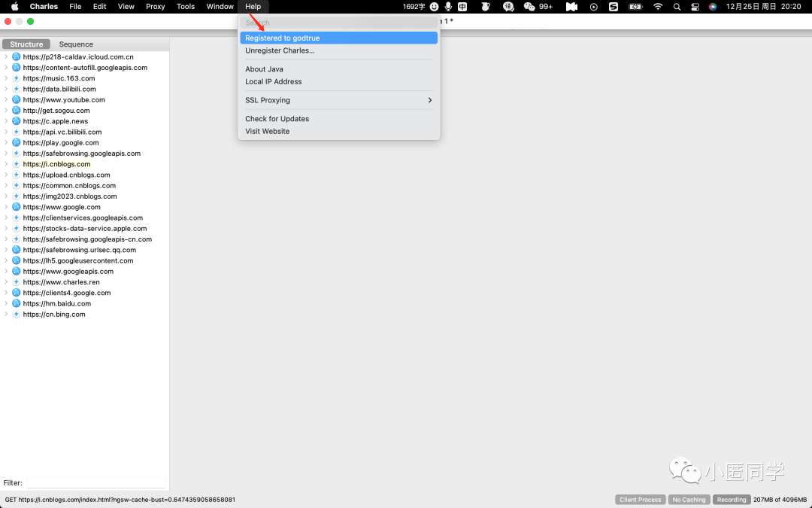Viewport: 812px width, 508px height.
Task: Select https://clientservices.googleapis.com row
Action: click(x=83, y=217)
